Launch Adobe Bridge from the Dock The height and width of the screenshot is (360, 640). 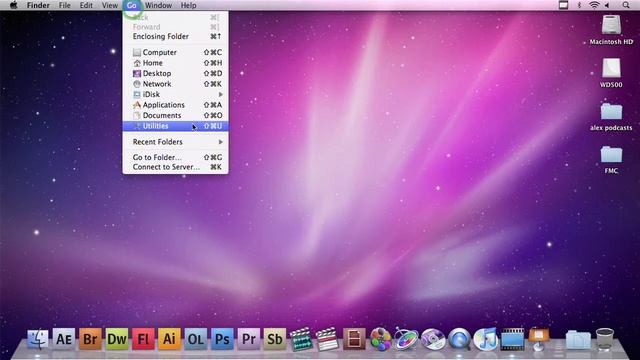pyautogui.click(x=90, y=339)
